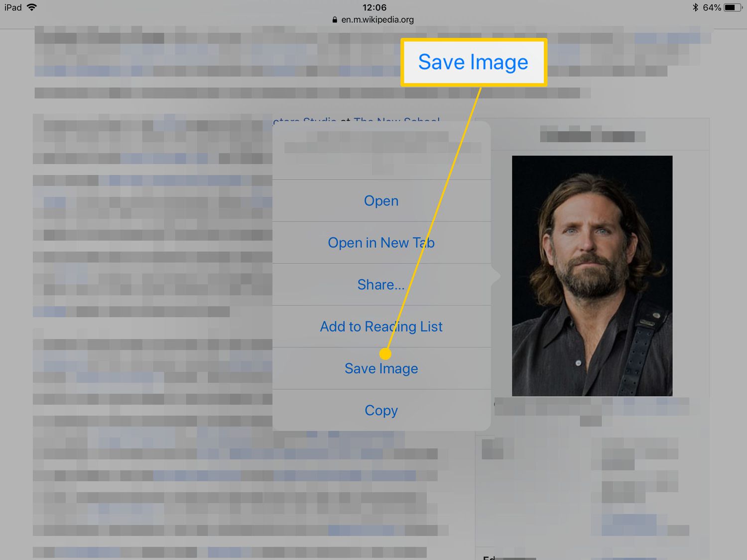
Task: Tap the 12:06 clock
Action: click(x=374, y=7)
